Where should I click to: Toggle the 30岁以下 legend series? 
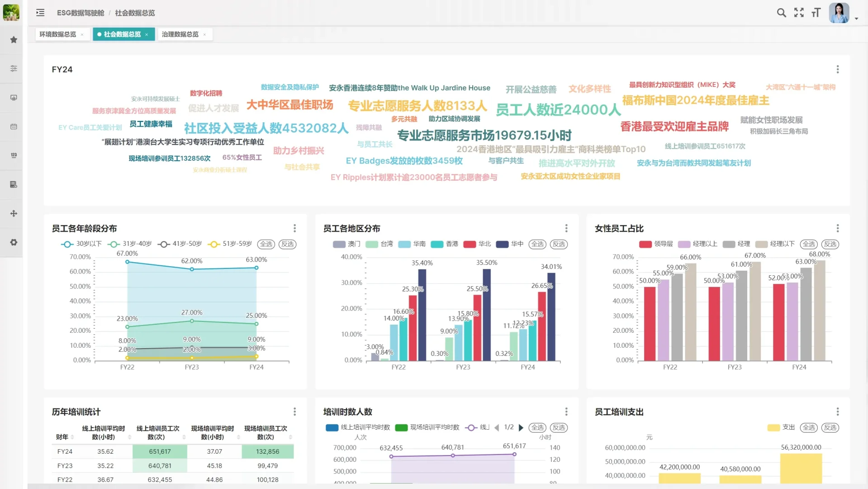[81, 244]
